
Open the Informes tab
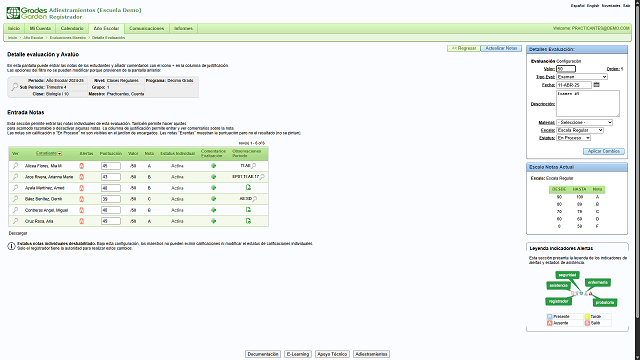(x=183, y=28)
